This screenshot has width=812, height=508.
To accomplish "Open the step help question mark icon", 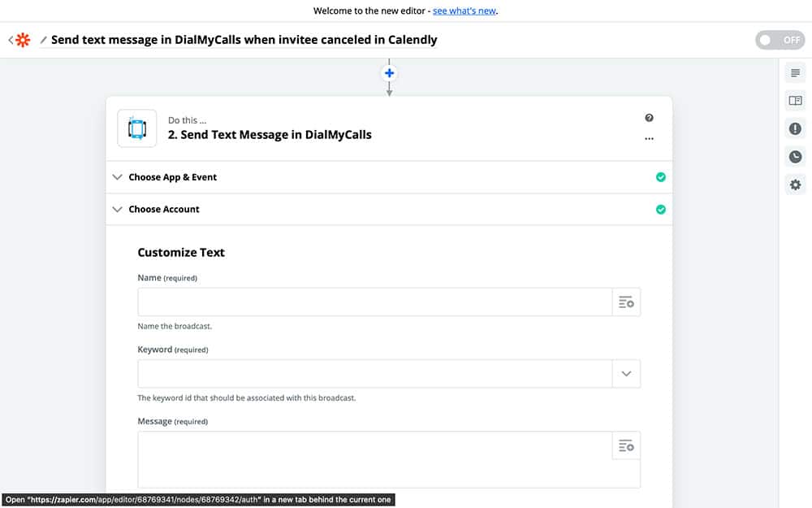I will [x=649, y=118].
